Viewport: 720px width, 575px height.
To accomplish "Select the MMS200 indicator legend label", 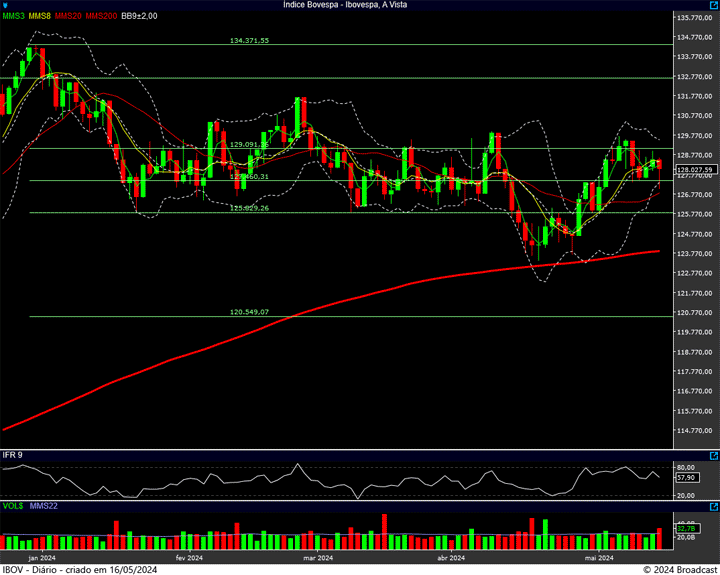I will point(101,17).
